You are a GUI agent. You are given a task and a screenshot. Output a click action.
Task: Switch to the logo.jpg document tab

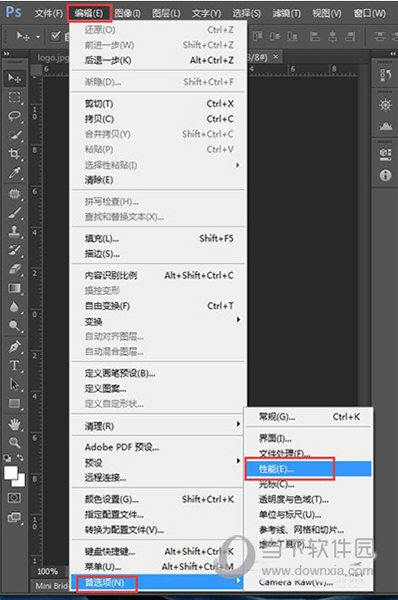tap(53, 58)
